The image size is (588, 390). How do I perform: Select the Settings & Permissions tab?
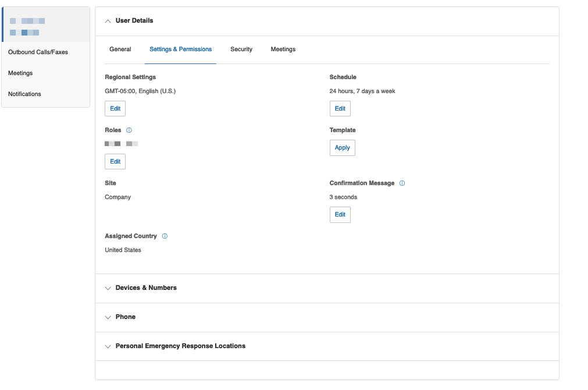click(x=180, y=49)
